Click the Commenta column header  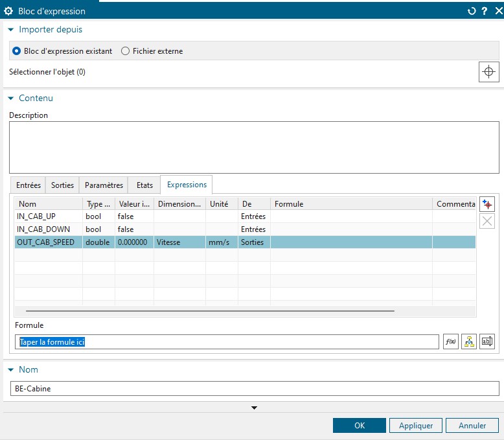click(454, 204)
